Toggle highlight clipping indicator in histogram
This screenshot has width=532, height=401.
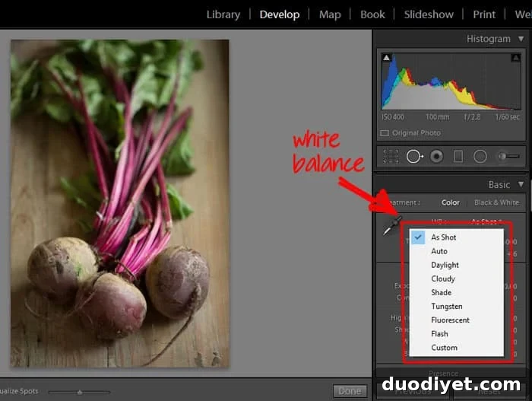tap(516, 57)
